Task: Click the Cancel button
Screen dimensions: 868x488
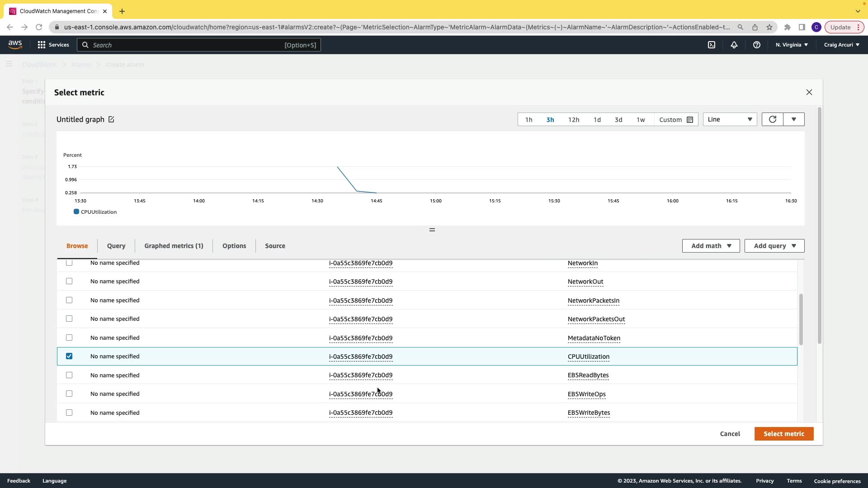Action: [730, 434]
